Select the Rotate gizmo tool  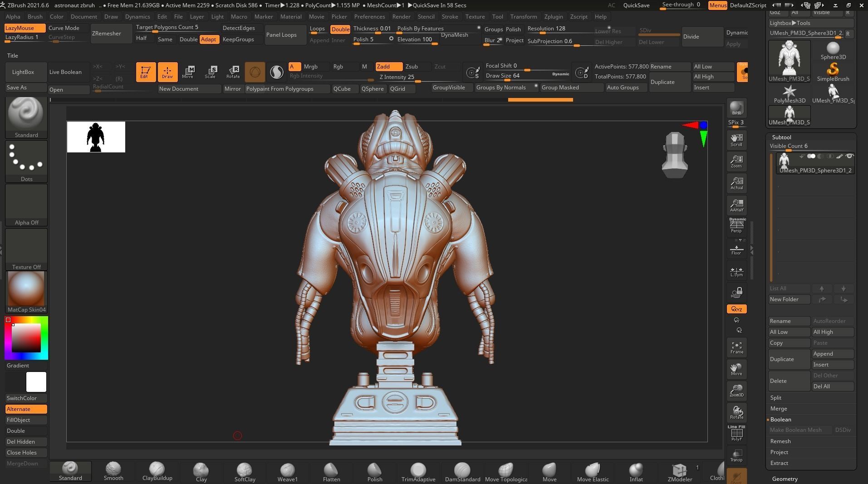[233, 72]
